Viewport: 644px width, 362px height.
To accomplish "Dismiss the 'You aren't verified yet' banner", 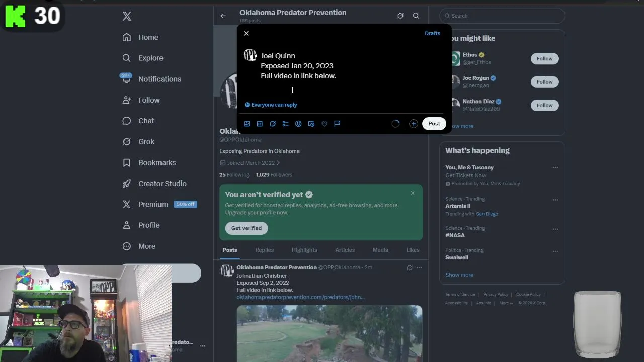I will coord(413,193).
